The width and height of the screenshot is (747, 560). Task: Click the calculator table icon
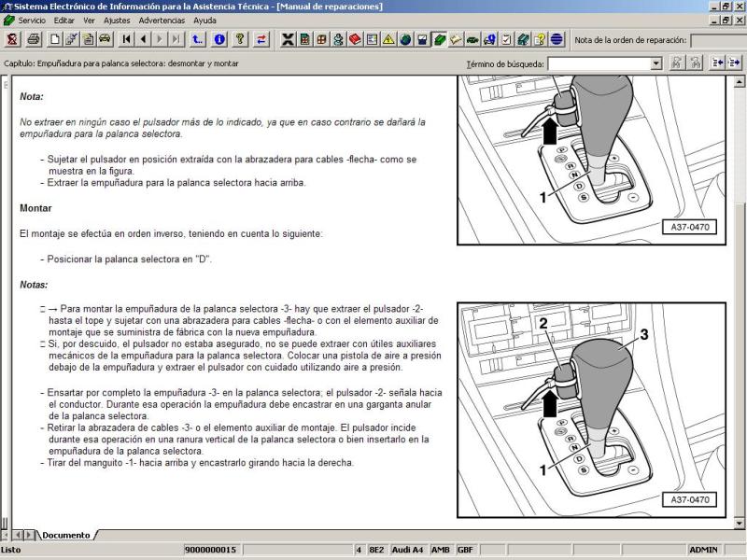(x=304, y=39)
